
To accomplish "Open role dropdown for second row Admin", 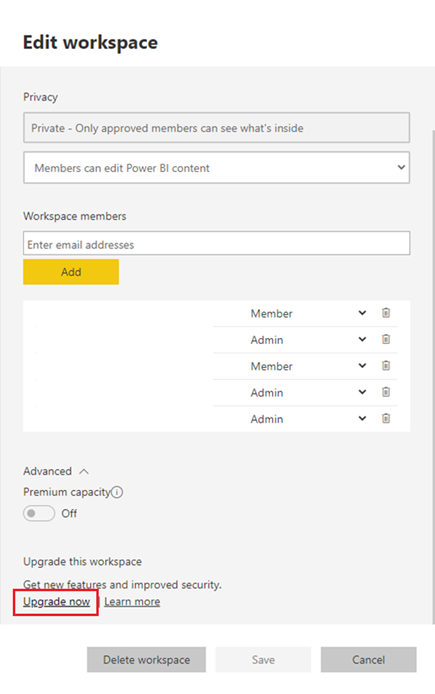I will pos(362,339).
